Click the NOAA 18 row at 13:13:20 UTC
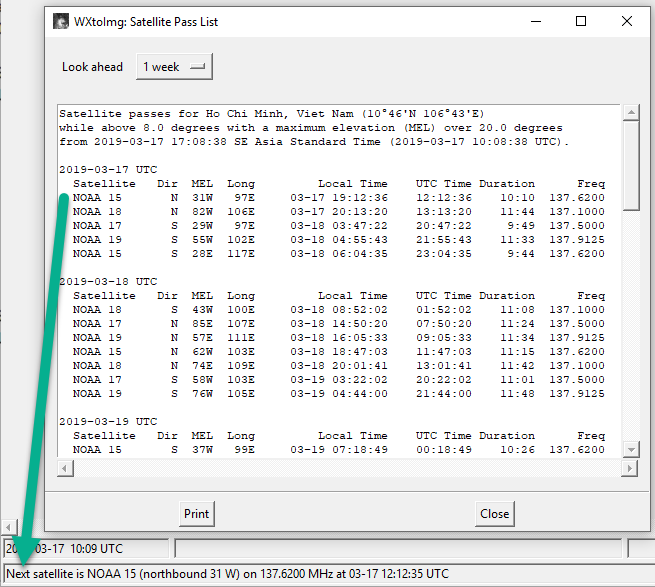The height and width of the screenshot is (587, 655). [x=338, y=212]
